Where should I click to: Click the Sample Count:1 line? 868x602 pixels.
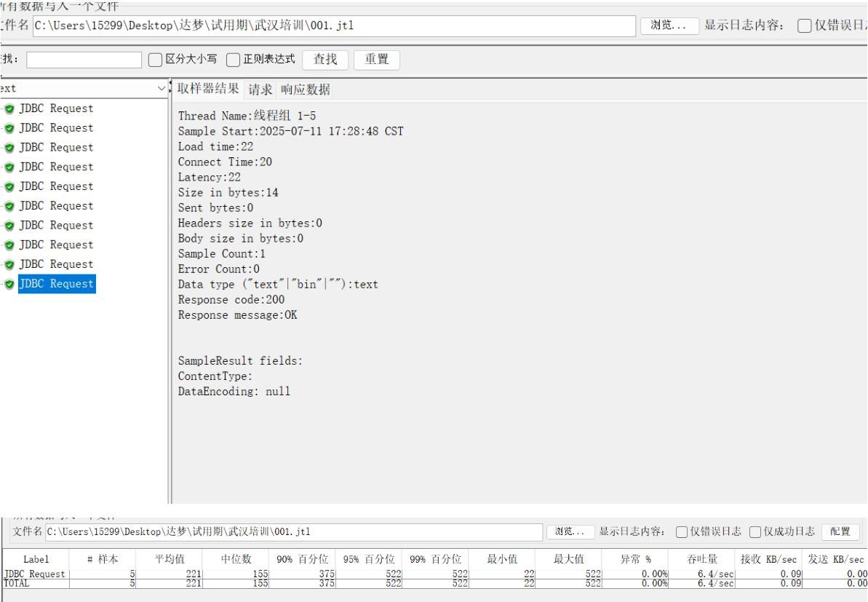click(x=221, y=253)
